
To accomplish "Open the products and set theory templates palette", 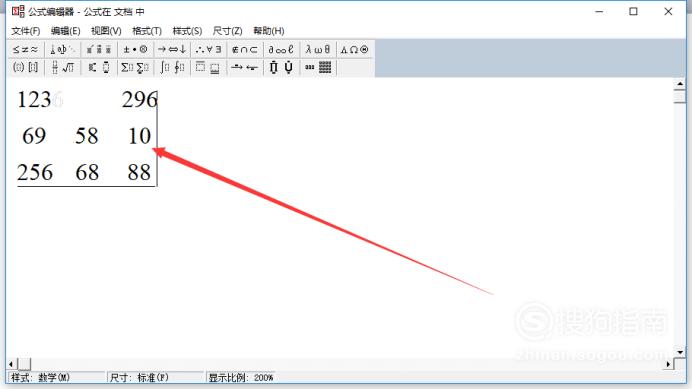I will coord(281,67).
